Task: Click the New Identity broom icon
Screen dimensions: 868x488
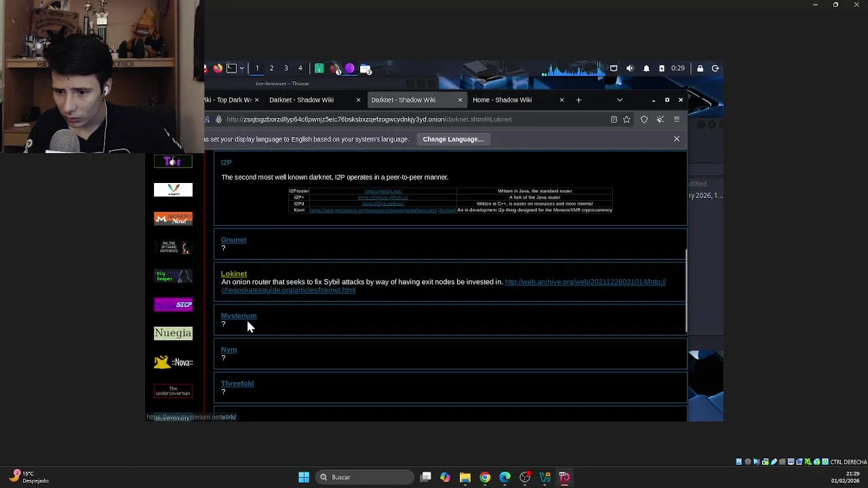Action: pyautogui.click(x=660, y=119)
